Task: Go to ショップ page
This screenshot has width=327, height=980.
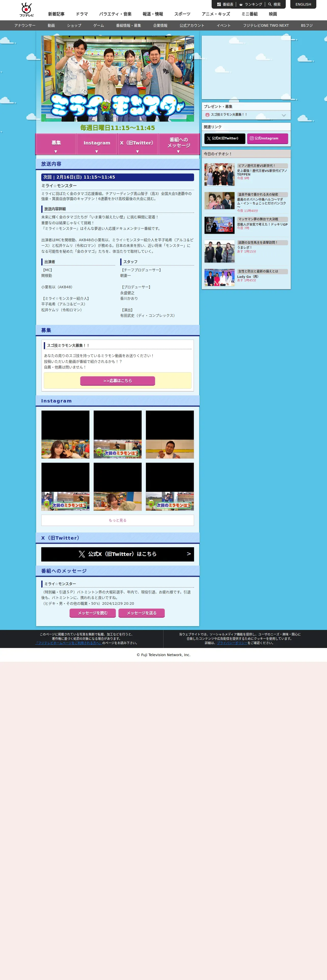Action: tap(74, 25)
